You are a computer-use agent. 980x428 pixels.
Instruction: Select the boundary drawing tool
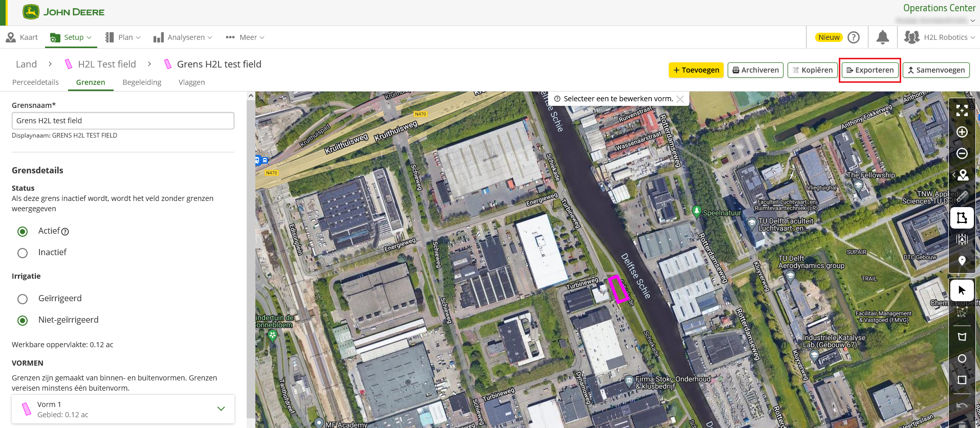[x=962, y=218]
